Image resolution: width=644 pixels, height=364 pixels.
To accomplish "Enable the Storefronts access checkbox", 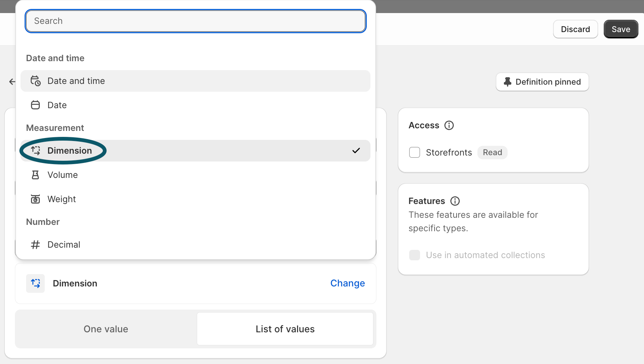I will (414, 153).
